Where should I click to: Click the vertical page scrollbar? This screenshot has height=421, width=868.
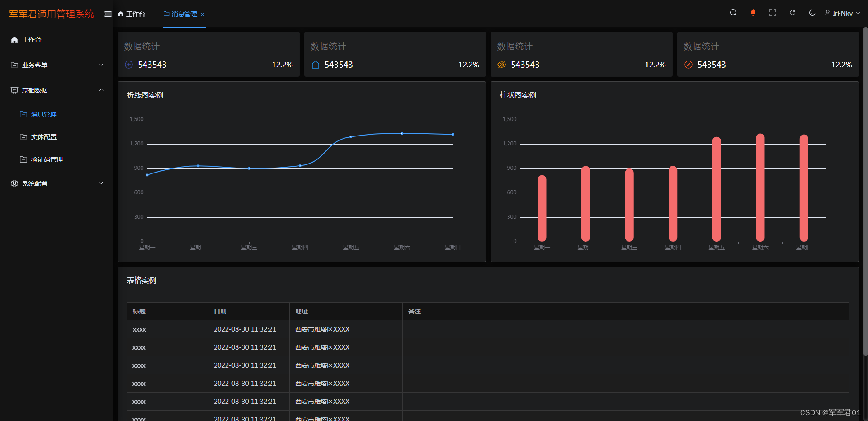[865, 192]
